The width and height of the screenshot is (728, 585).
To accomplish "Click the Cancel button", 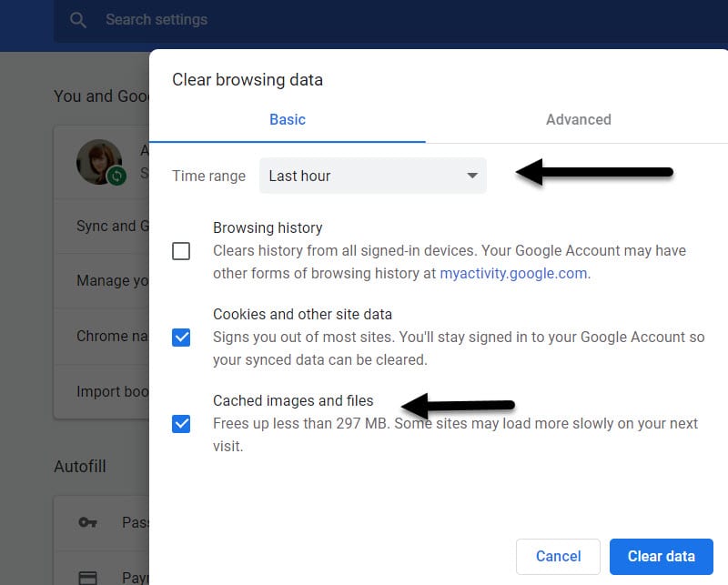I will [x=558, y=556].
